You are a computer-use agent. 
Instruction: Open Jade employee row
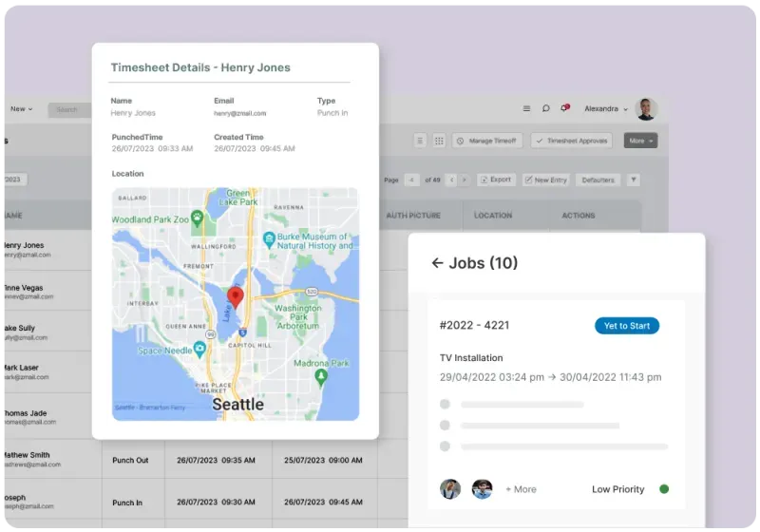point(48,417)
